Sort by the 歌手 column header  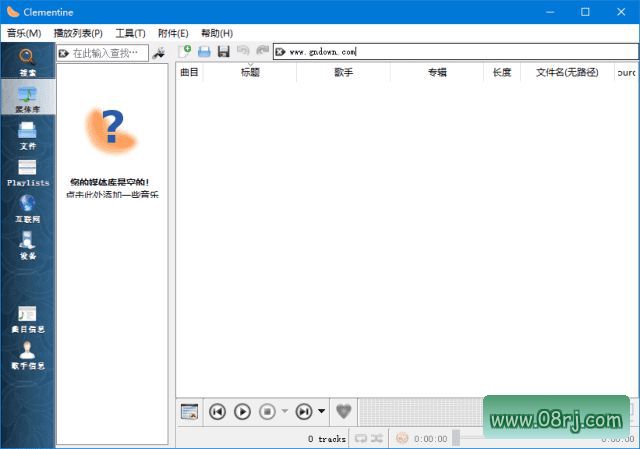344,72
